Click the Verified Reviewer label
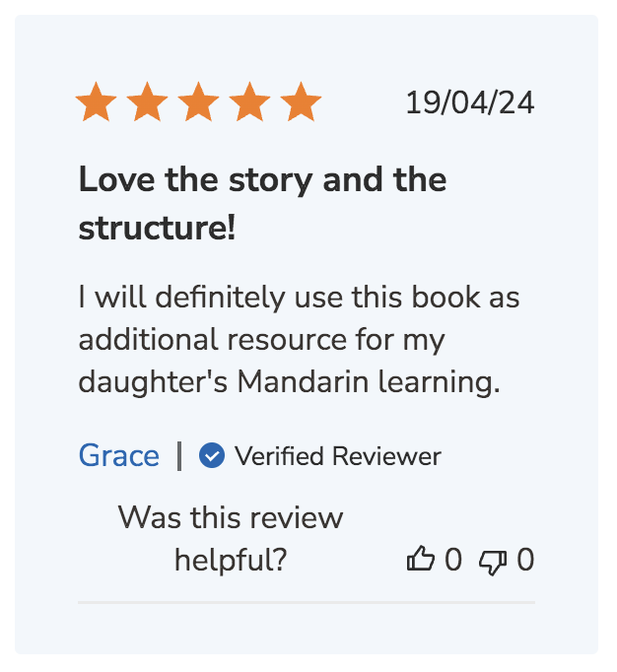Screen dimensions: 617x672 [337, 456]
